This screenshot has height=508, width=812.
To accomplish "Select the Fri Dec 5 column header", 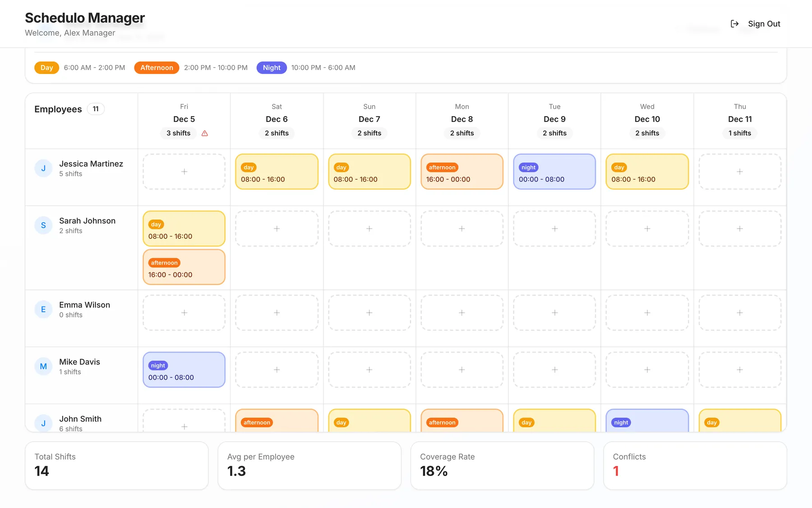I will [184, 120].
